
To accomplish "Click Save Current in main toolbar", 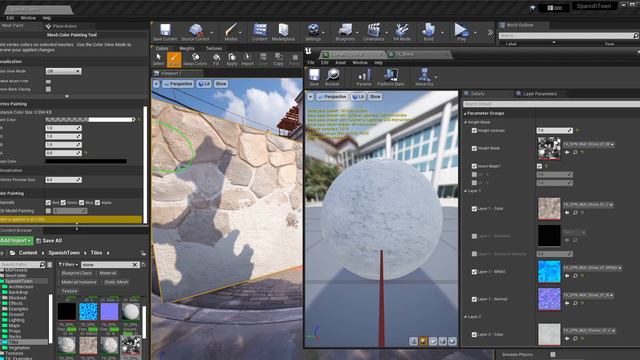I will (165, 32).
